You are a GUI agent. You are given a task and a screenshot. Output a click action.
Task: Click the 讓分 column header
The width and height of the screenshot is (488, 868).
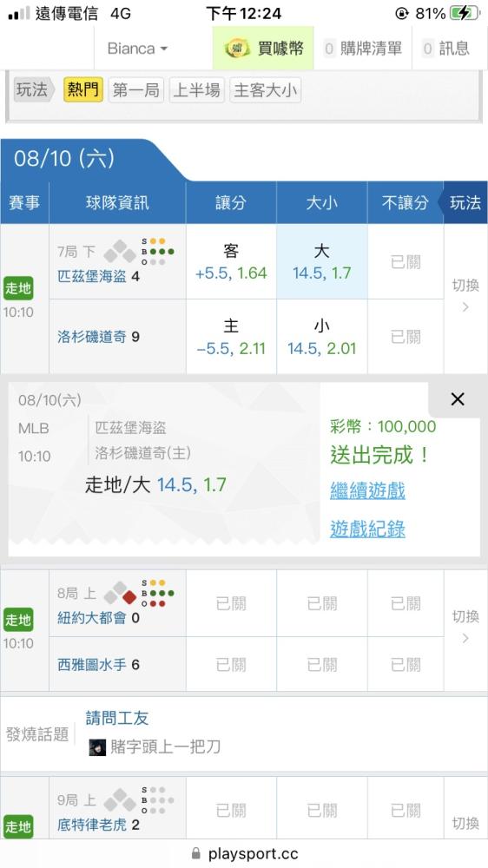(x=231, y=202)
